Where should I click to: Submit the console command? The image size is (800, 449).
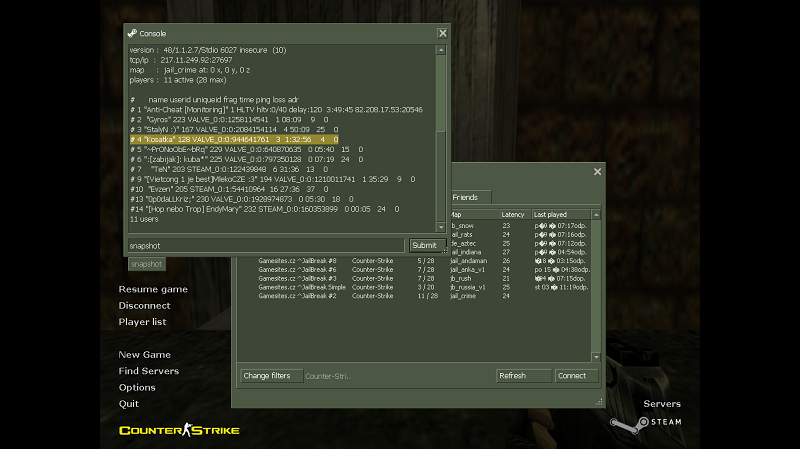(x=427, y=245)
